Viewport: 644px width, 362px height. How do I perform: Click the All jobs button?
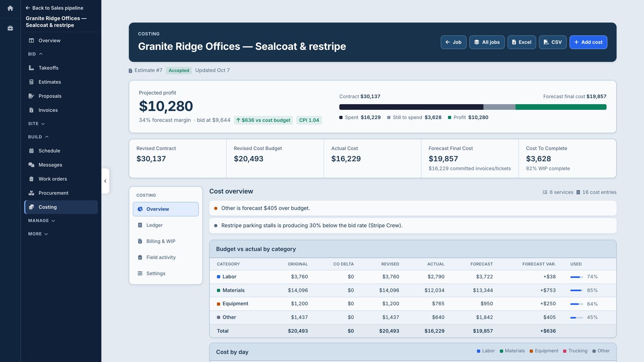coord(487,42)
